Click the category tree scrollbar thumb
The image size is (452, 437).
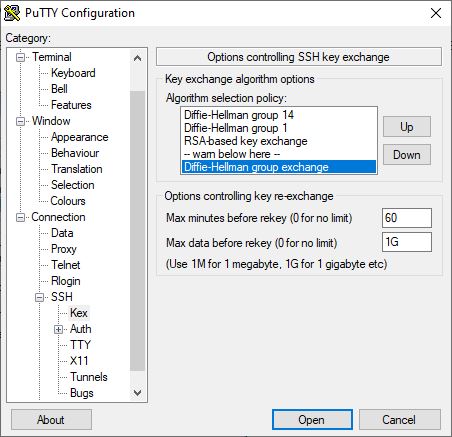[x=137, y=231]
